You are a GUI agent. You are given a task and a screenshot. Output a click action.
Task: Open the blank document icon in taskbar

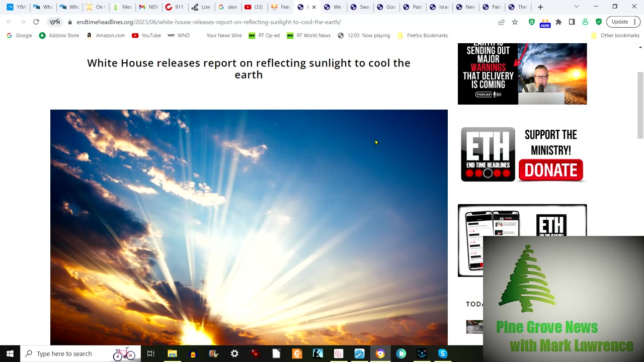[276, 353]
